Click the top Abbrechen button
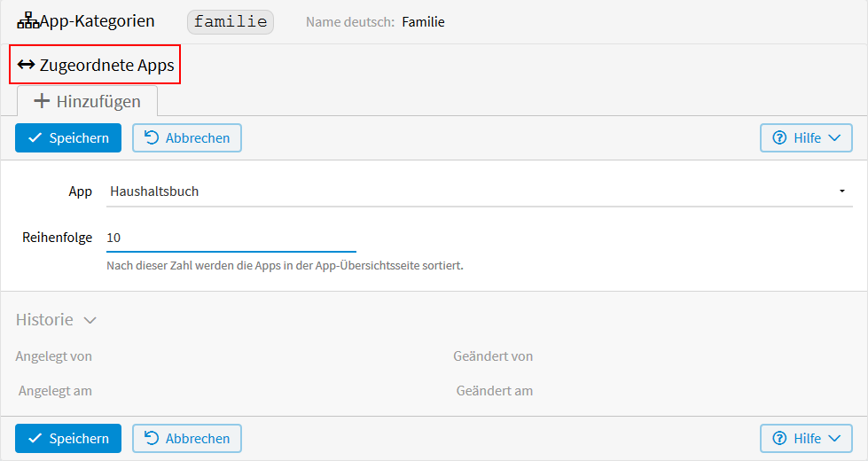 tap(187, 137)
